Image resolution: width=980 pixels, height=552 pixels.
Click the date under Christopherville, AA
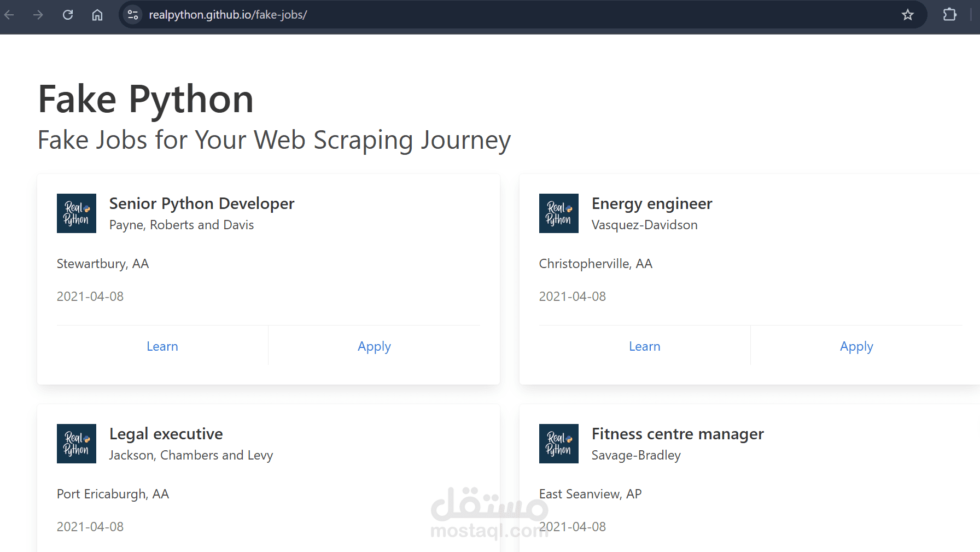(573, 297)
